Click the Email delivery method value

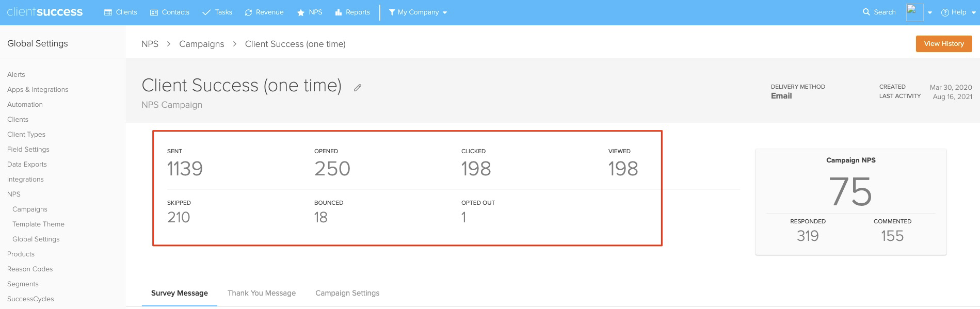pyautogui.click(x=781, y=96)
